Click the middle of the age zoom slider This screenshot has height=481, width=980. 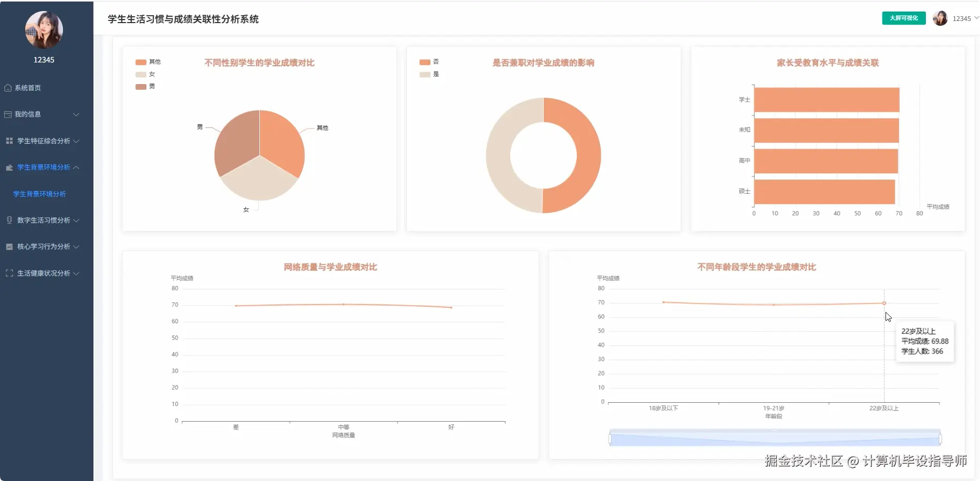pos(775,438)
